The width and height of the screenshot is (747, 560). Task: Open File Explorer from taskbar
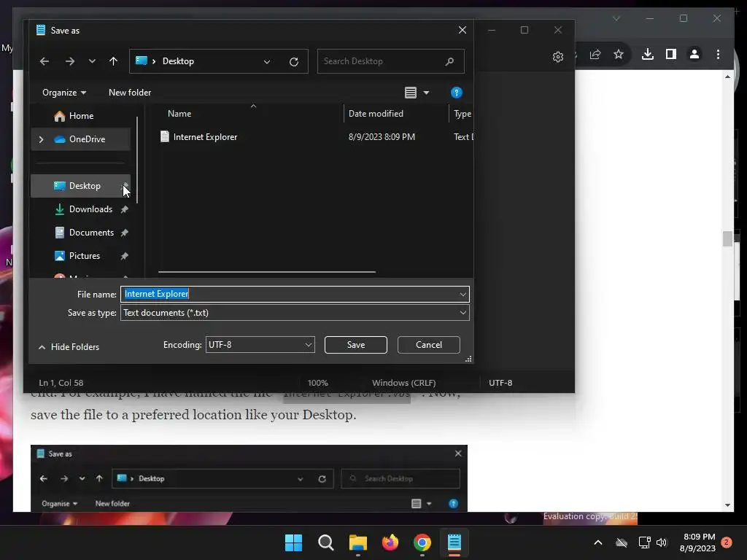[357, 542]
